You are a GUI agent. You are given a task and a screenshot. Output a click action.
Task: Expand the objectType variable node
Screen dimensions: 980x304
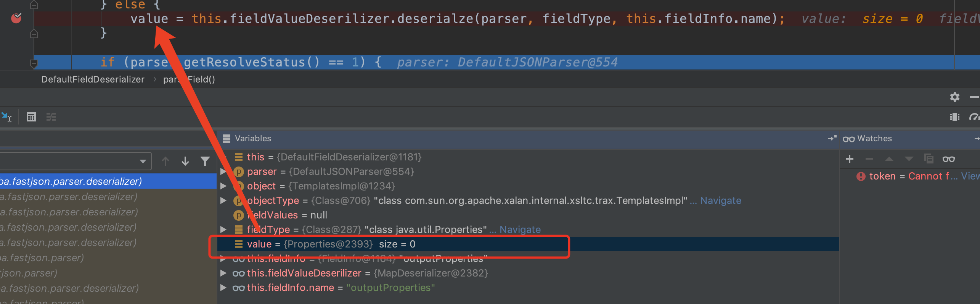[x=223, y=201]
